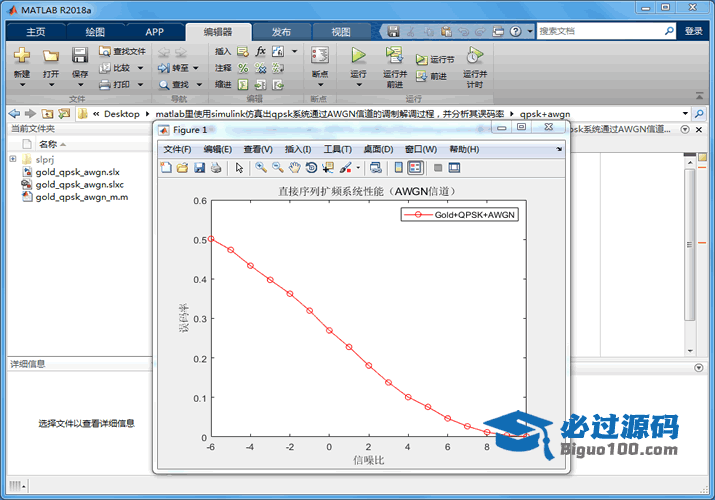715x500 pixels.
Task: Open Figure menu 插入(I)
Action: [x=298, y=149]
